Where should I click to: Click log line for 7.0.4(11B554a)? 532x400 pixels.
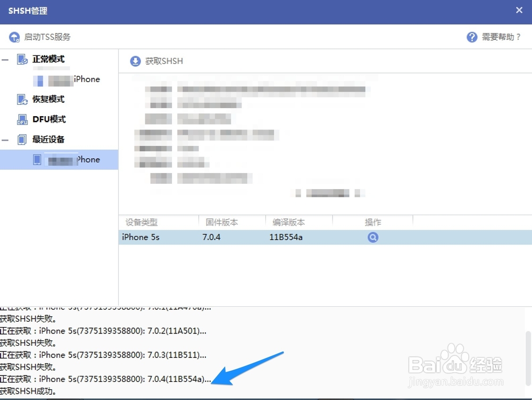click(105, 379)
